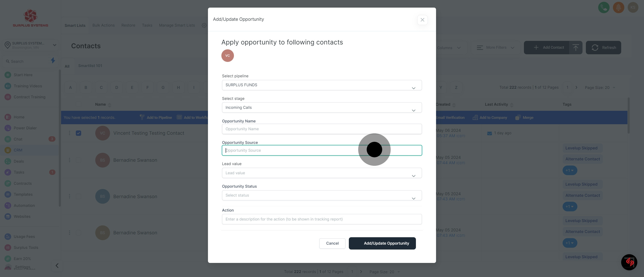
Task: Open the Smart Lists settings gear
Action: point(204,25)
